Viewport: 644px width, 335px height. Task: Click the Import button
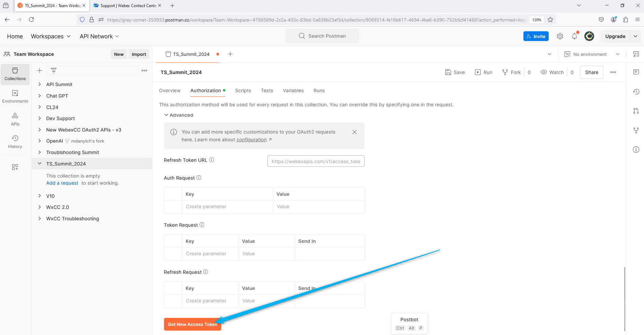coord(139,54)
